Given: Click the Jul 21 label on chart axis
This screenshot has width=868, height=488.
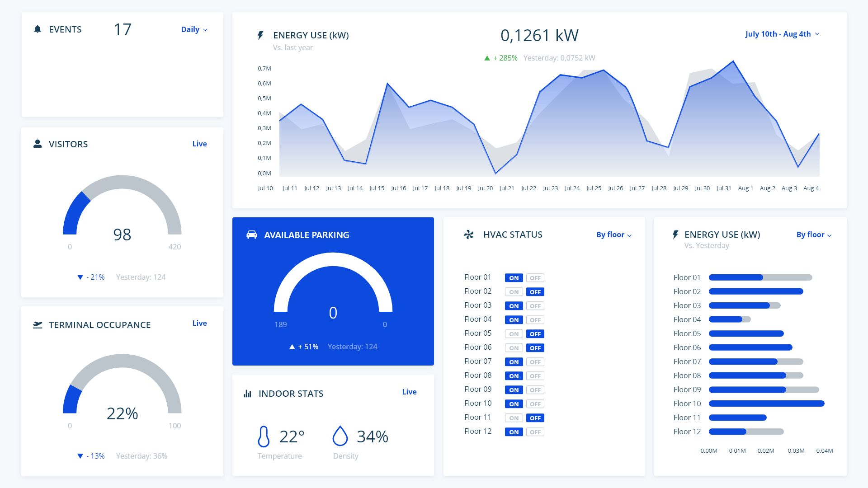Looking at the screenshot, I should 507,188.
